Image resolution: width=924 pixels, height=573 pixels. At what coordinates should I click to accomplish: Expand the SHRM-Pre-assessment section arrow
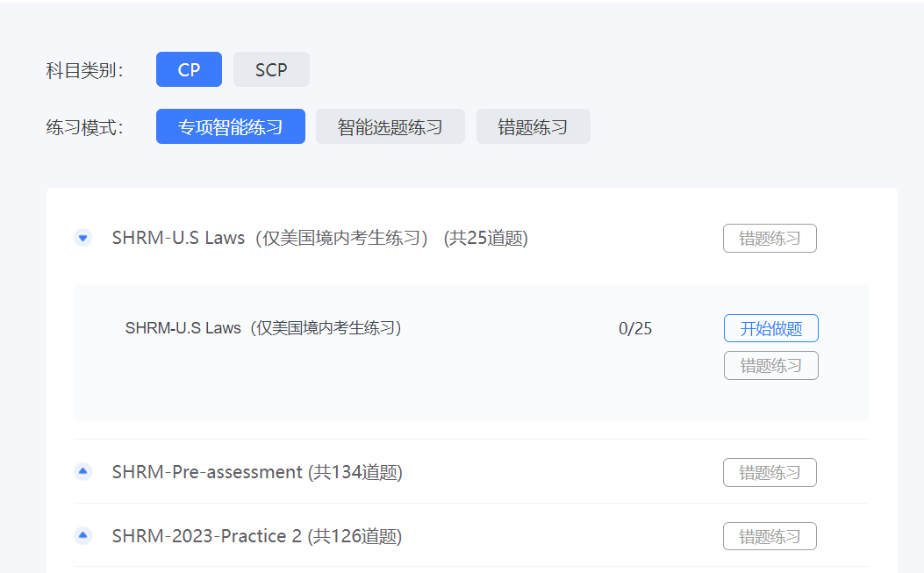pyautogui.click(x=83, y=471)
